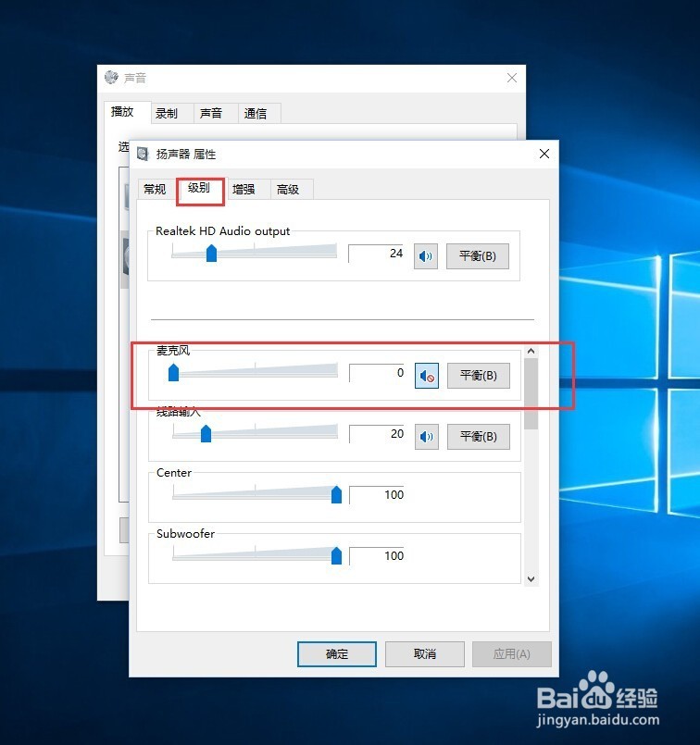The height and width of the screenshot is (745, 700).
Task: Click the Center level field showing 100
Action: point(378,494)
